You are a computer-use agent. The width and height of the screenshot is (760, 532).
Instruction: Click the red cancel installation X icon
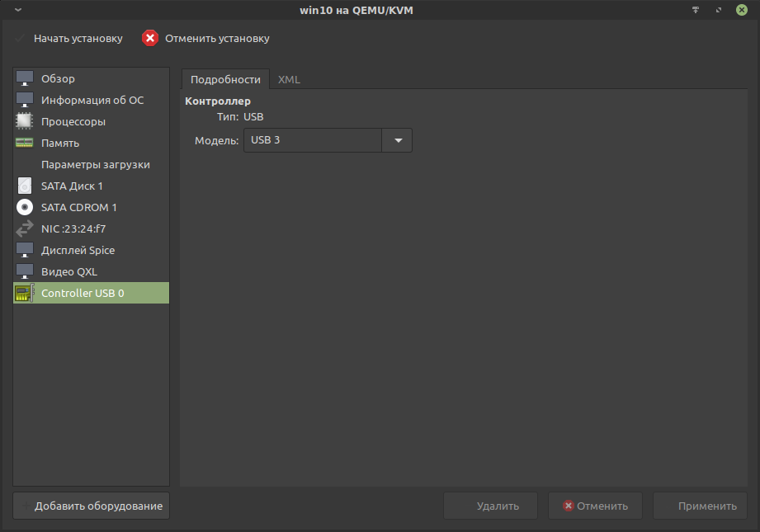click(149, 38)
